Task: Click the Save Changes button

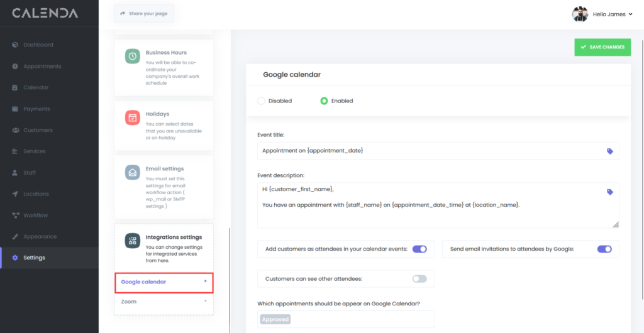Action: [602, 47]
